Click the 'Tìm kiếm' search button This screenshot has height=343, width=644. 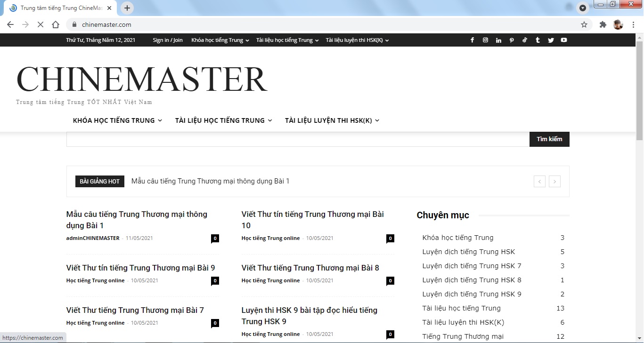coord(549,139)
